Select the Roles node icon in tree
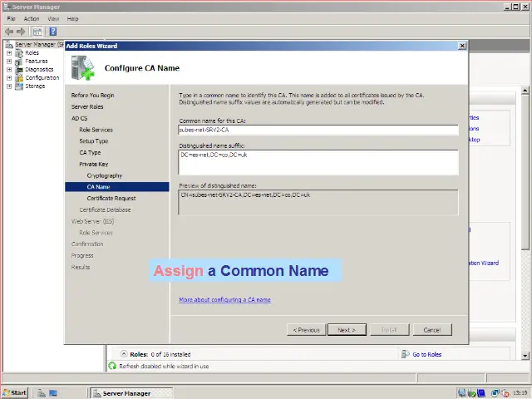 (x=19, y=53)
